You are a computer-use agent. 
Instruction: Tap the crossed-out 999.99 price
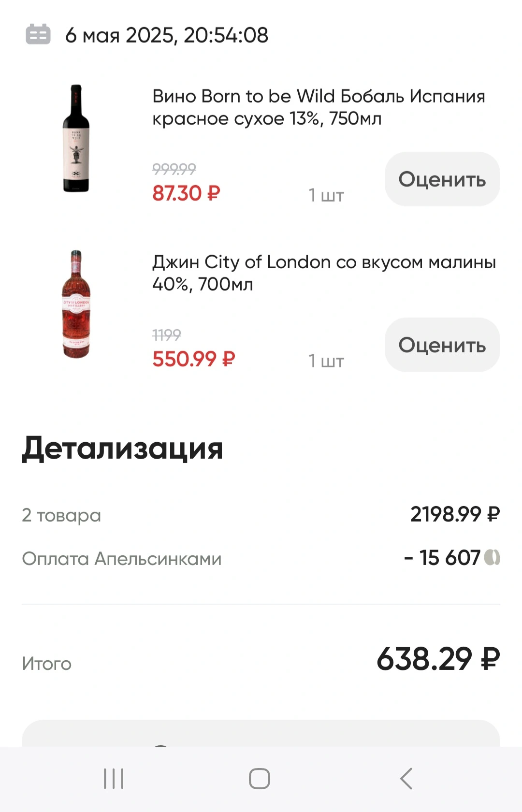pyautogui.click(x=174, y=169)
